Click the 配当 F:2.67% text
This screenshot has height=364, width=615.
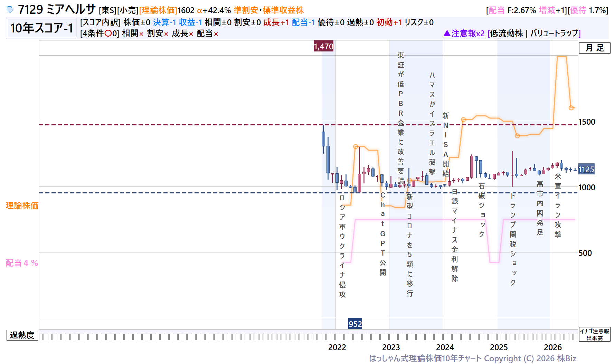512,10
